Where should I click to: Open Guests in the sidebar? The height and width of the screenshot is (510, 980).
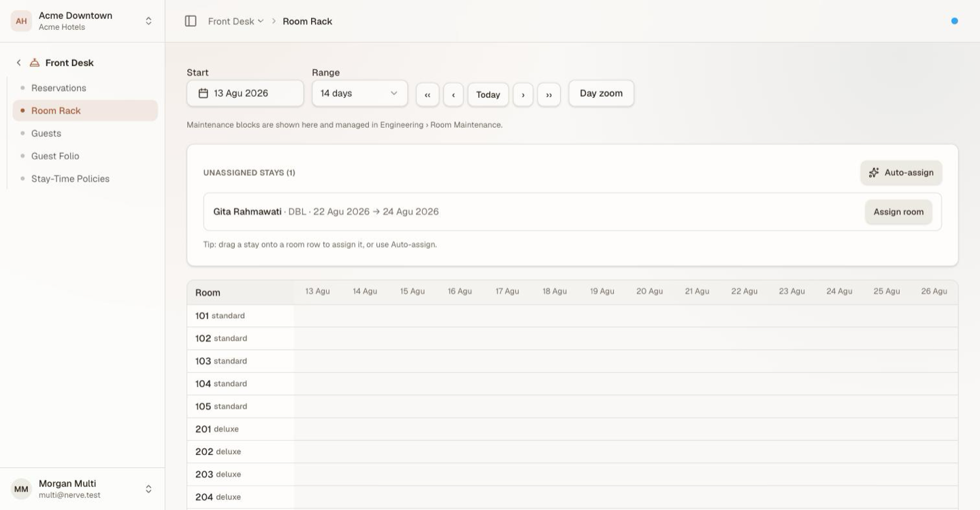85,133
